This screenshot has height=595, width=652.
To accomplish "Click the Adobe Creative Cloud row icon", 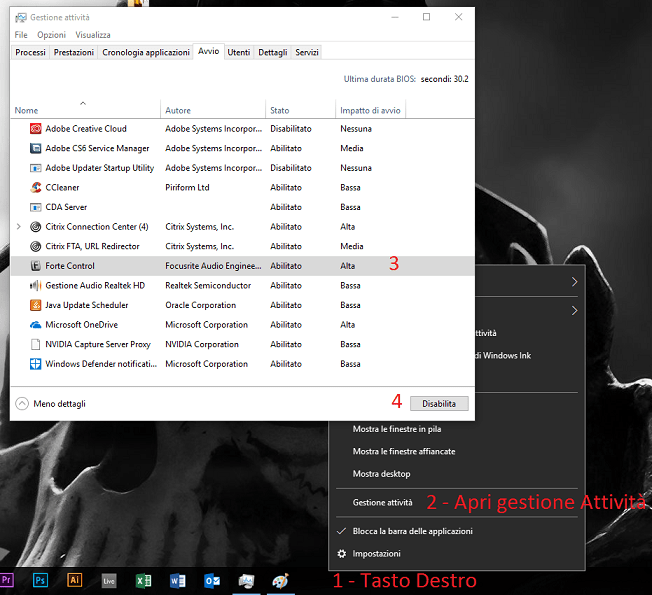I will [36, 129].
